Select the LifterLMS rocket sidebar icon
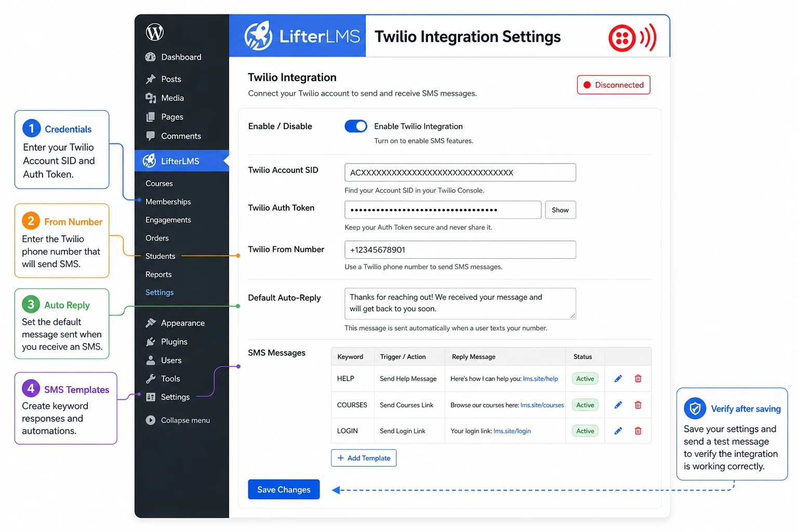The width and height of the screenshot is (798, 532). pos(150,161)
